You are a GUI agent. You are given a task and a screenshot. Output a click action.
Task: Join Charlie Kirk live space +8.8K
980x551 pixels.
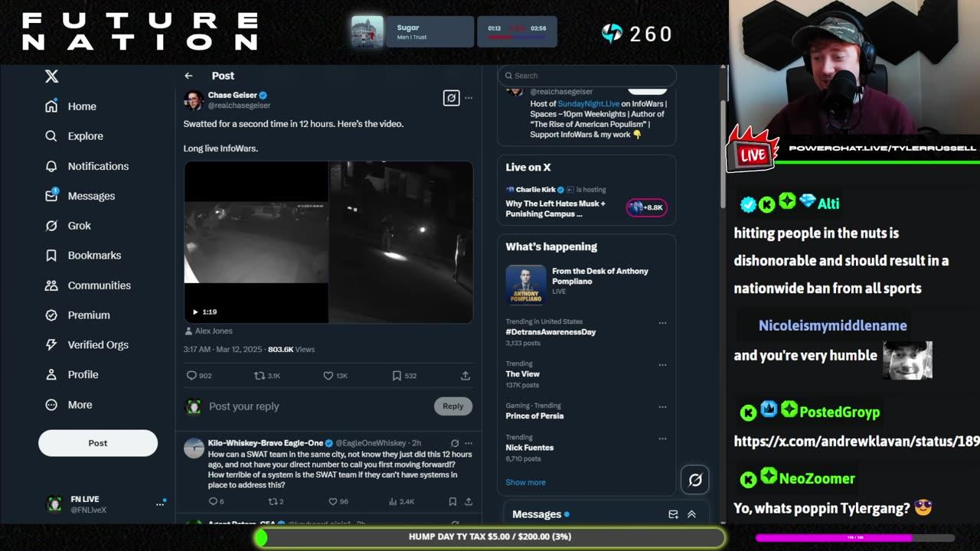tap(647, 207)
